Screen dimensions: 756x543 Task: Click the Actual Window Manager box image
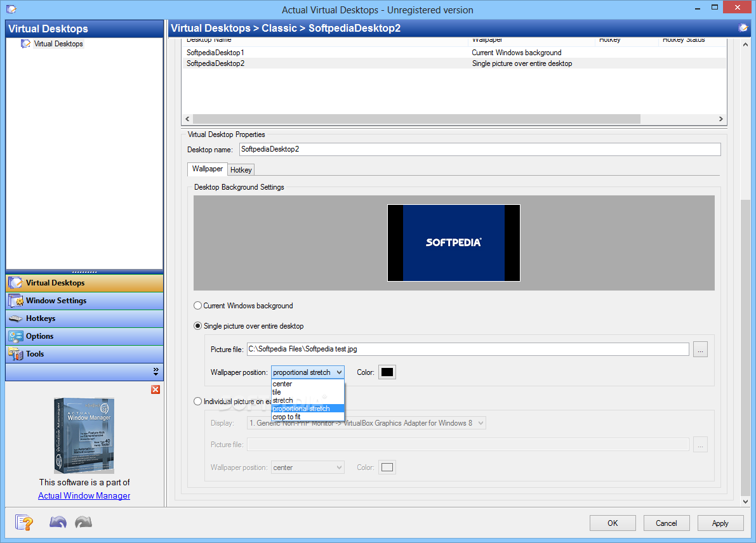coord(84,435)
